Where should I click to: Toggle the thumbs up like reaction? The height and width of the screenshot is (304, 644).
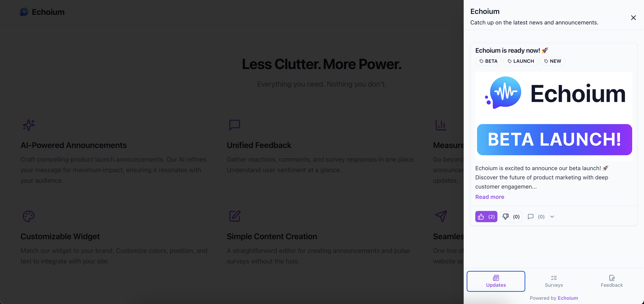[x=486, y=217]
